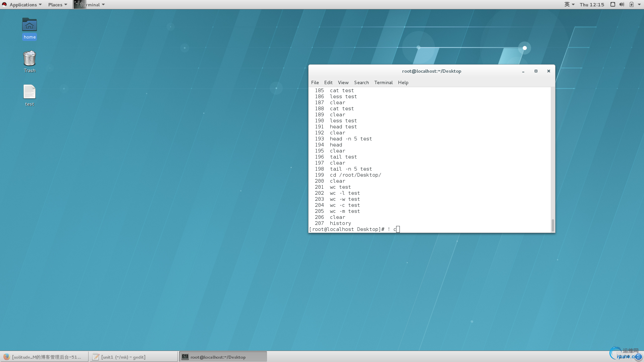Maximize the terminal window

coord(536,71)
